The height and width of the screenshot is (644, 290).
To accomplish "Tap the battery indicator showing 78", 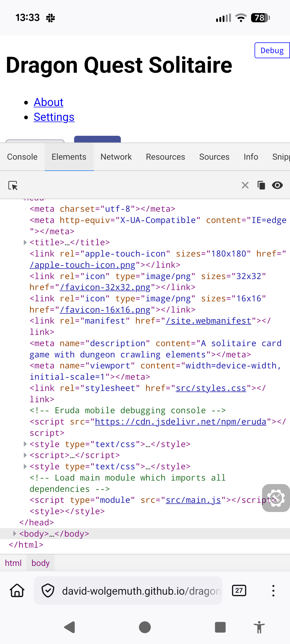I will [x=260, y=18].
